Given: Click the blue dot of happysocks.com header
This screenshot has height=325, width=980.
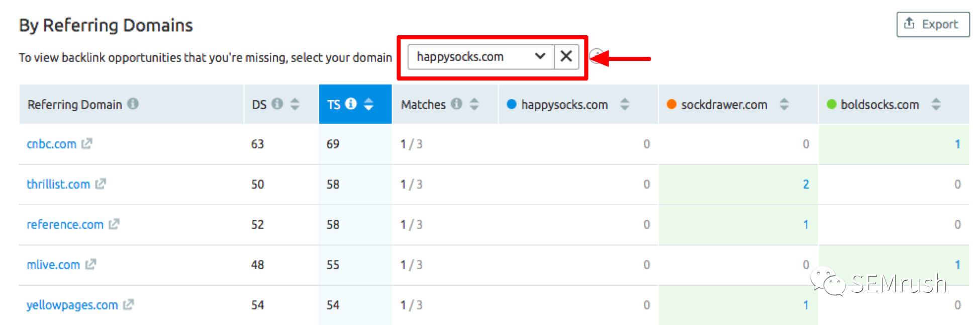Looking at the screenshot, I should click(512, 104).
